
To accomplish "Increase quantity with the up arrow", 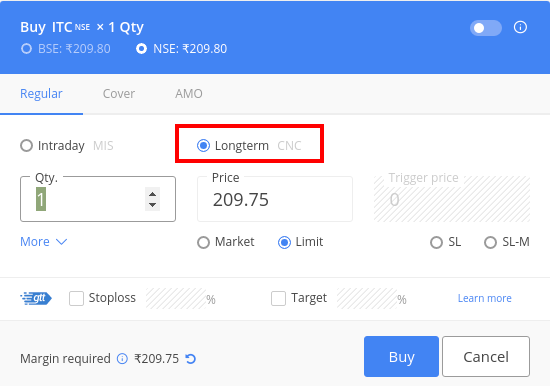I will tap(152, 194).
